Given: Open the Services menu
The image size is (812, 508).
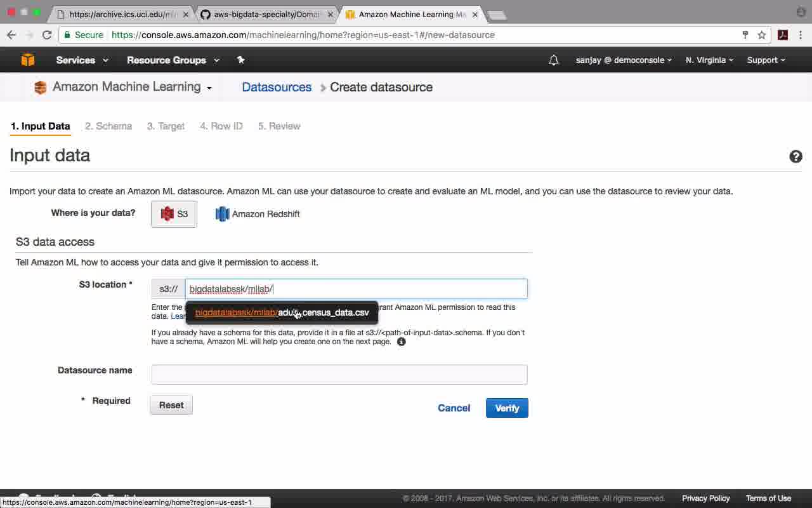Looking at the screenshot, I should pos(82,60).
